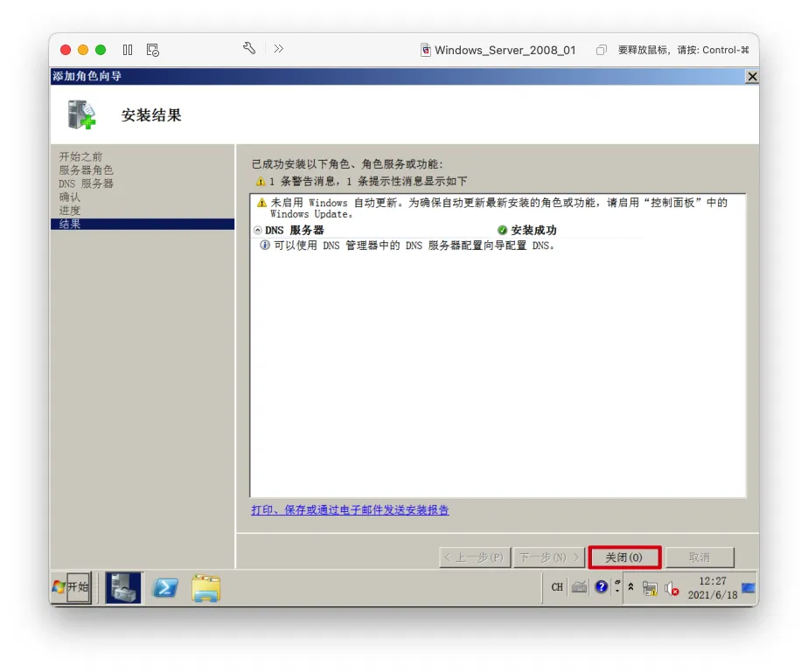Image resolution: width=808 pixels, height=672 pixels.
Task: Click the blue help icon in language bar
Action: tap(602, 587)
